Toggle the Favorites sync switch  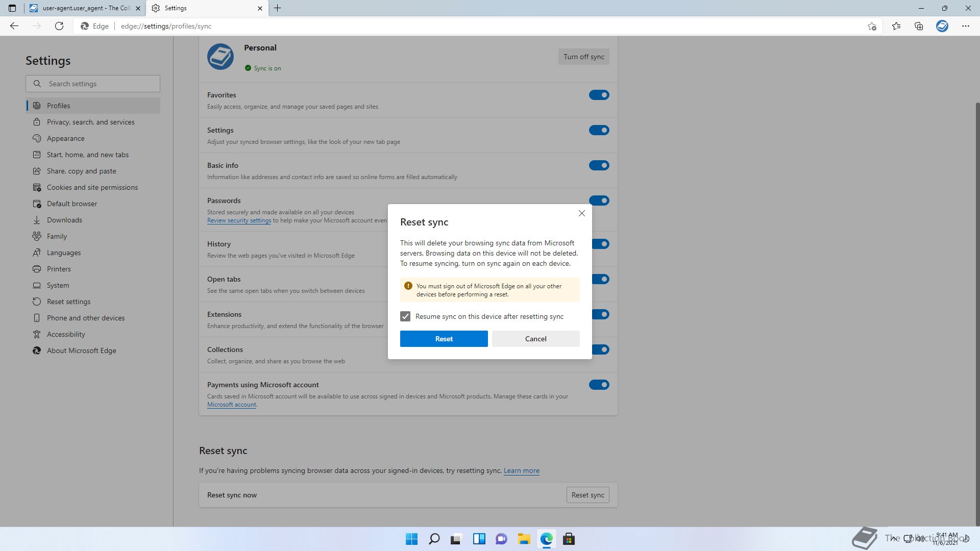point(599,95)
